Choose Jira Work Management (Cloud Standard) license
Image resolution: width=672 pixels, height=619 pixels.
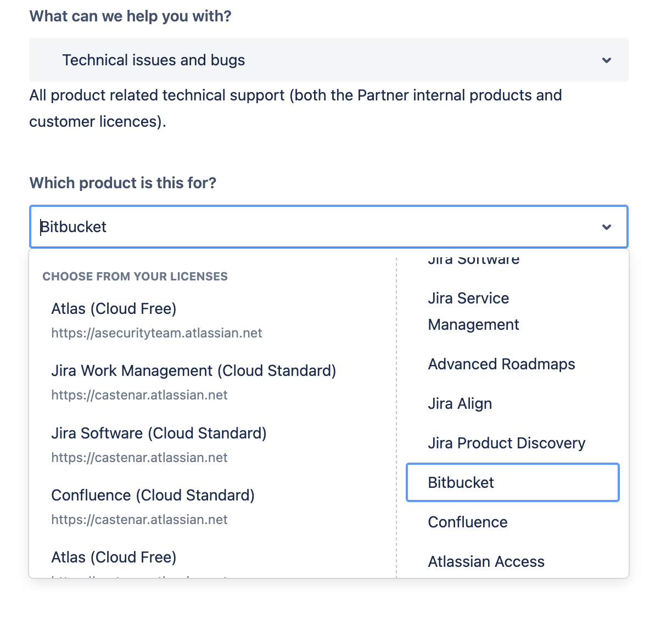tap(193, 371)
